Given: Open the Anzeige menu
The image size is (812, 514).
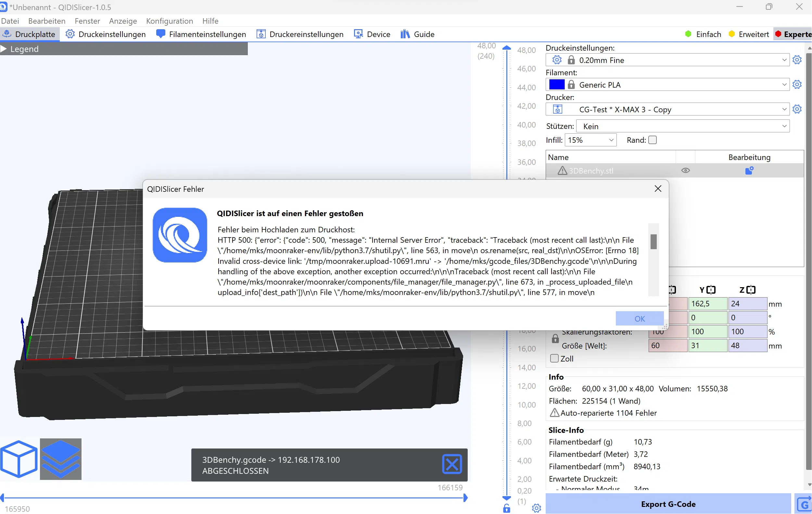Looking at the screenshot, I should [123, 21].
